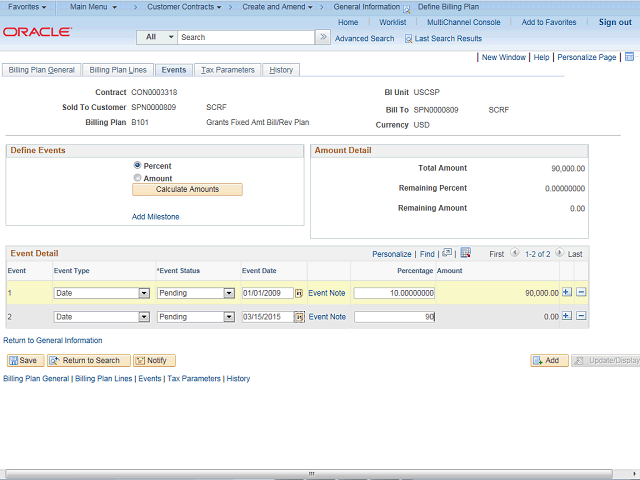Expand the All search scope dropdown
Viewport: 640px width, 480px height.
[x=168, y=37]
